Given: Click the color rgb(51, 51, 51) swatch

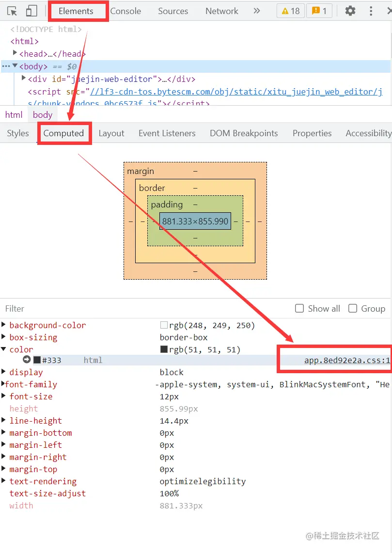Looking at the screenshot, I should coord(164,349).
